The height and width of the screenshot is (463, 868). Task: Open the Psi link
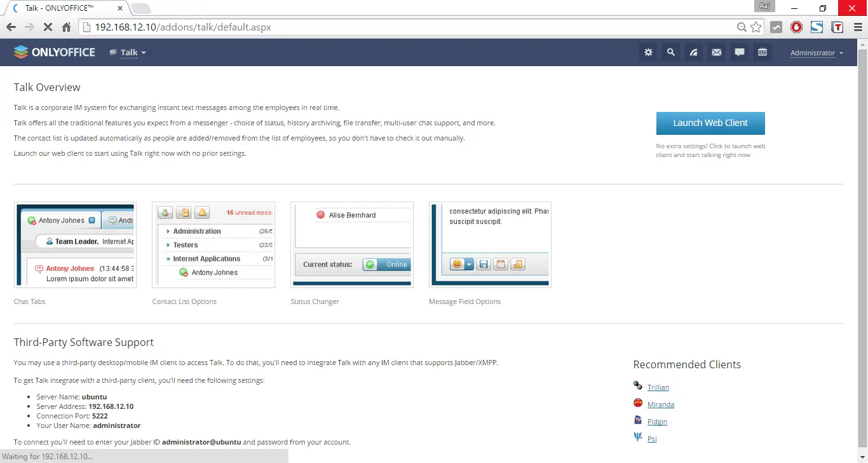(x=652, y=439)
